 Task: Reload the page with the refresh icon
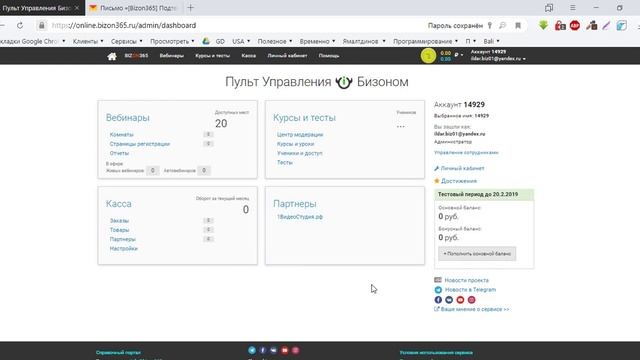[20, 25]
